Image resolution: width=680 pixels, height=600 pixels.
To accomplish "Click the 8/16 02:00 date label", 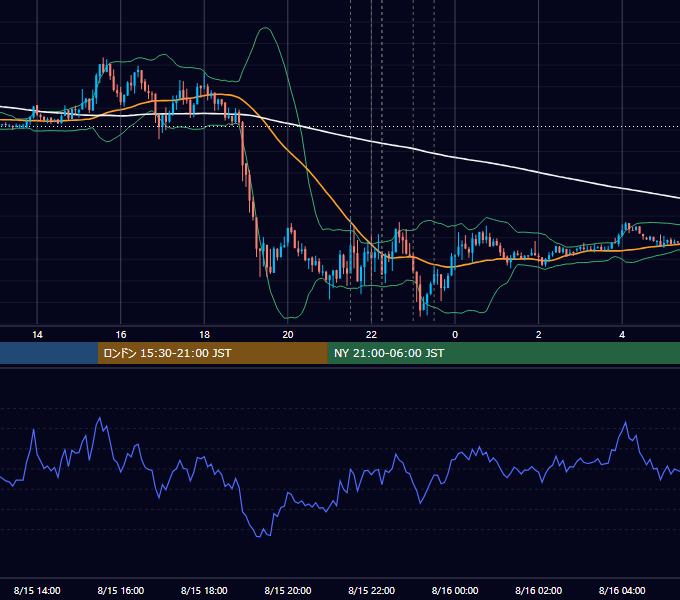I will click(x=539, y=590).
